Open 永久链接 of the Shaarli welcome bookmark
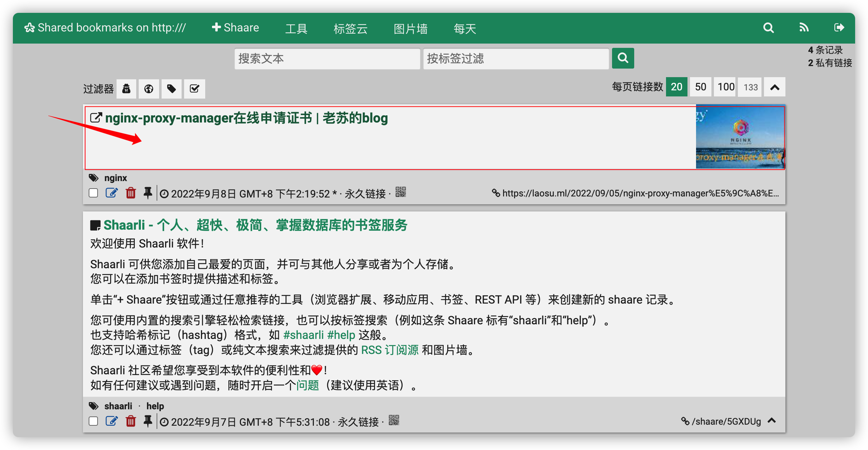Viewport: 868px width, 450px height. point(358,422)
